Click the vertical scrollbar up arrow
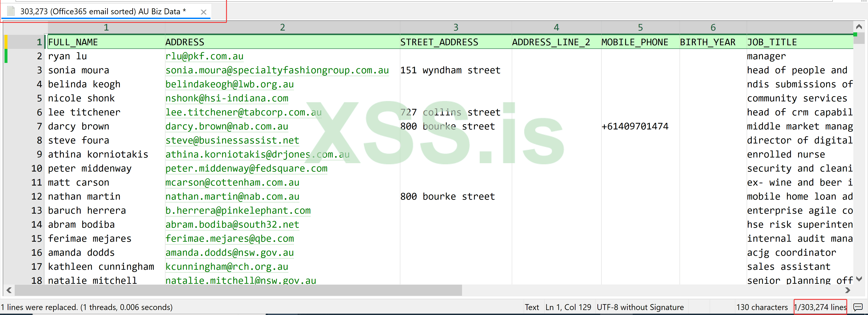Screen dimensions: 868x315 pos(859,27)
